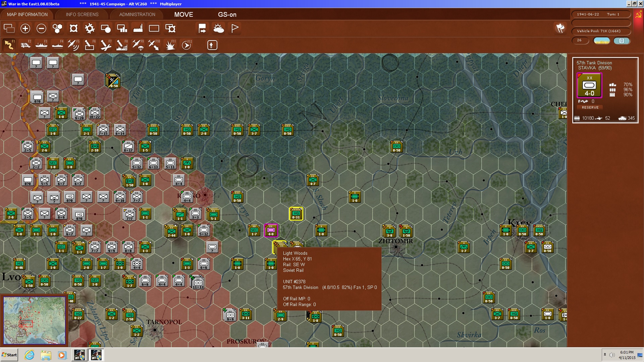The height and width of the screenshot is (362, 644).
Task: Toggle the weather display icon
Action: tap(219, 28)
